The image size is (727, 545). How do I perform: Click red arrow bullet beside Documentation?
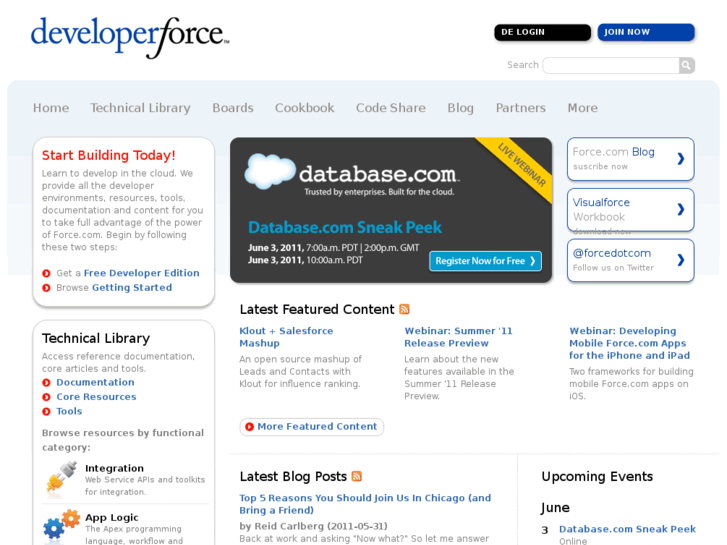click(46, 383)
